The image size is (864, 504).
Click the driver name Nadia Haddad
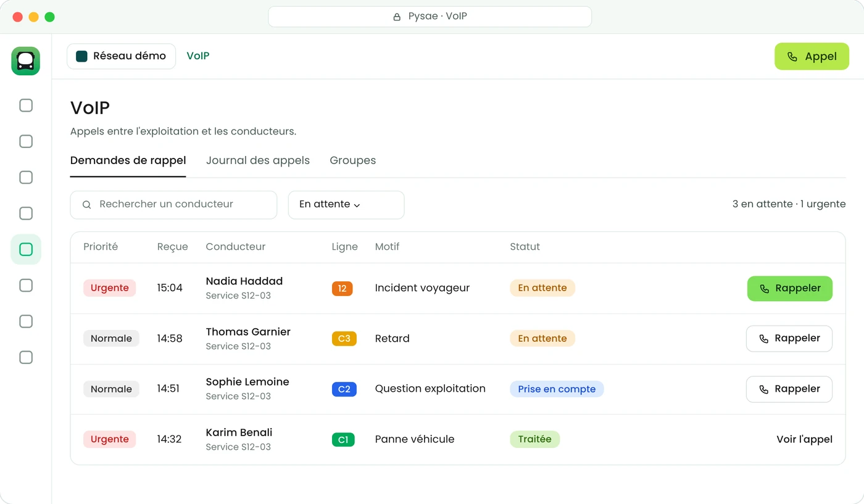[244, 281]
